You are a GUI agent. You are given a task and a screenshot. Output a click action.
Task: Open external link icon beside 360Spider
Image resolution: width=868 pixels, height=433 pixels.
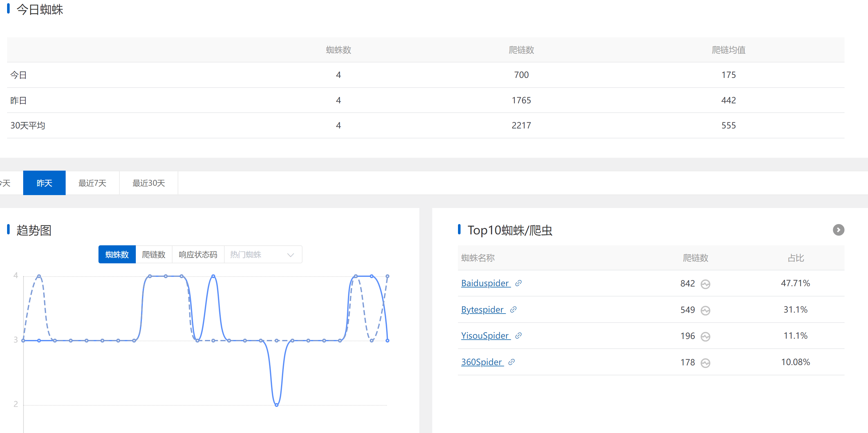pos(511,362)
